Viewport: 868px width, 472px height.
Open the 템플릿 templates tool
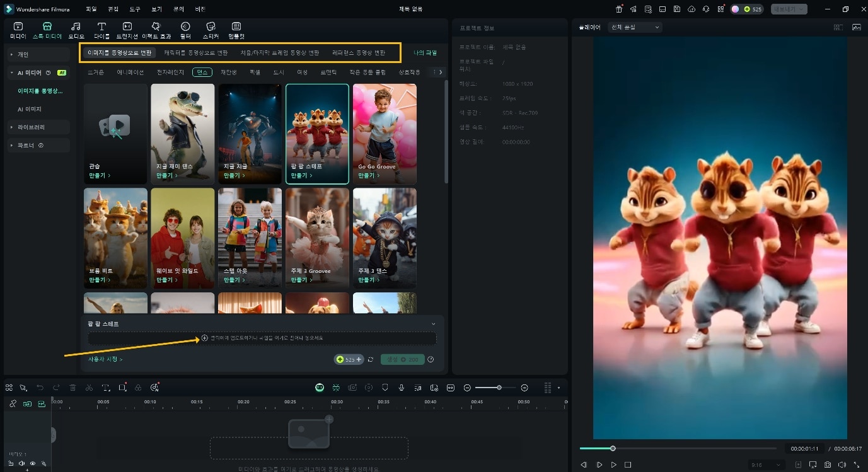[236, 30]
